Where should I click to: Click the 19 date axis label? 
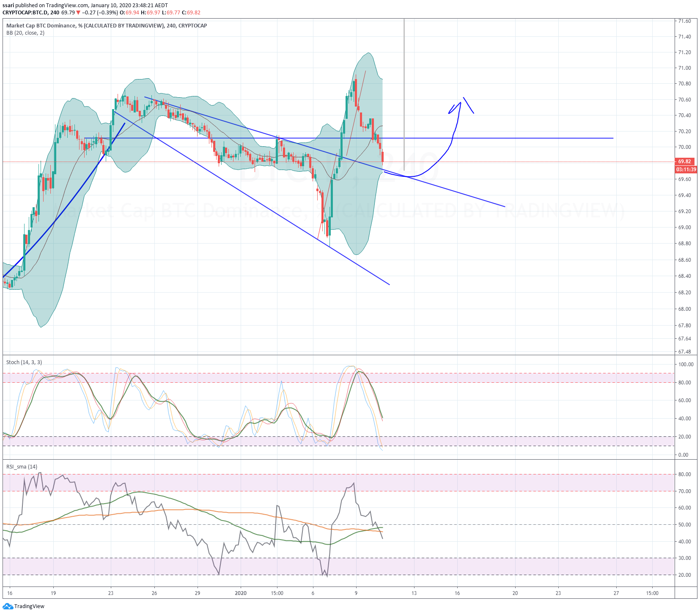(x=53, y=593)
